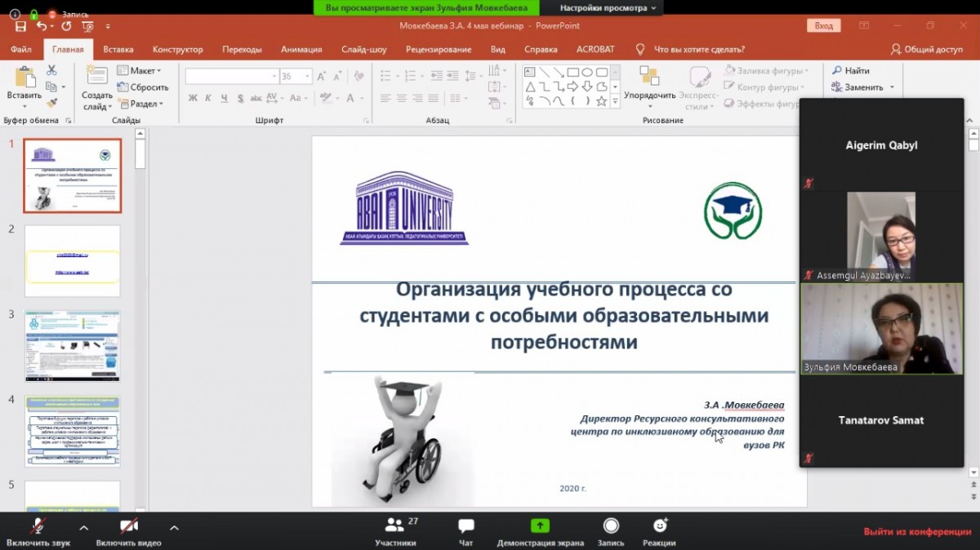This screenshot has height=550, width=980.
Task: Select slide 3 thumbnail
Action: coord(73,346)
